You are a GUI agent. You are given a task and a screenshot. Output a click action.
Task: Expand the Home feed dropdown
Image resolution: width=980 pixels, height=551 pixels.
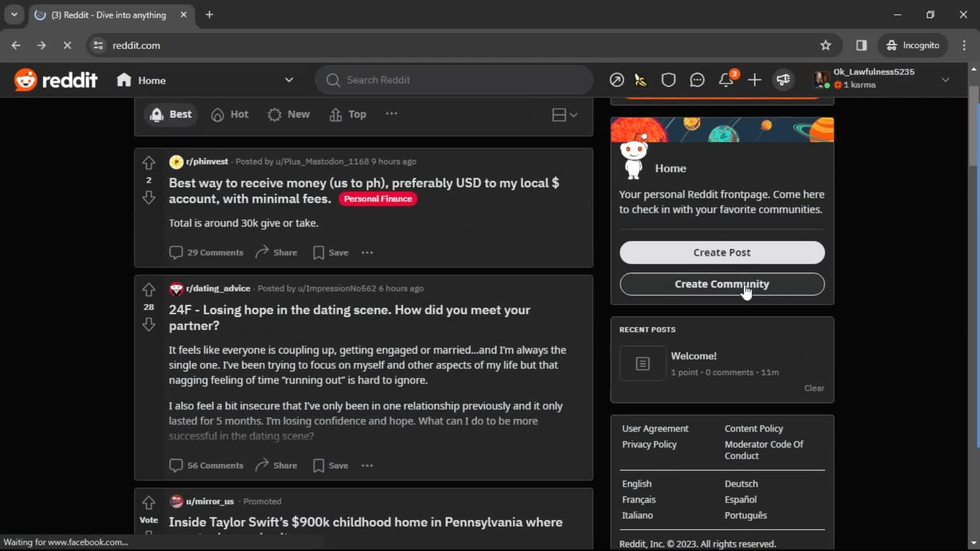[289, 80]
